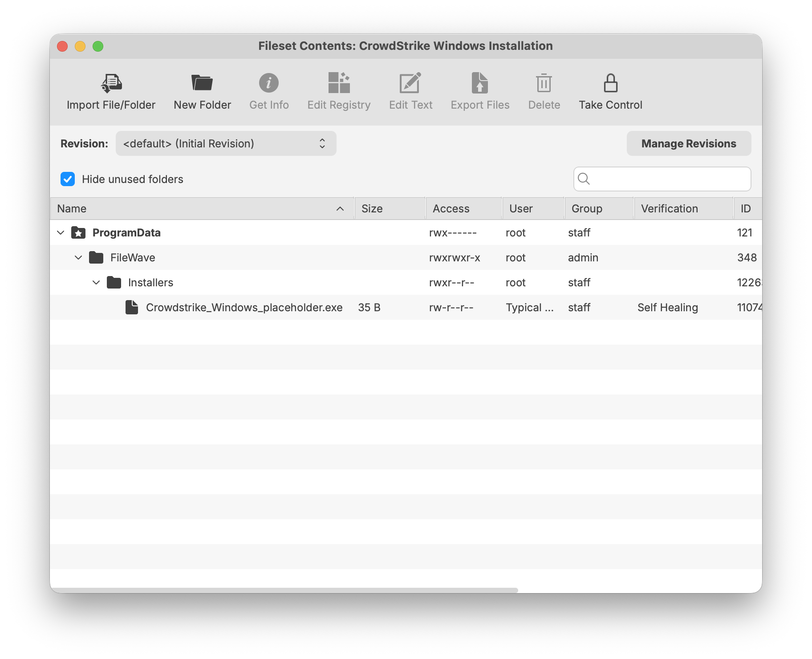This screenshot has height=659, width=812.
Task: Uncheck the Hide unused folders checkbox
Action: click(x=68, y=179)
